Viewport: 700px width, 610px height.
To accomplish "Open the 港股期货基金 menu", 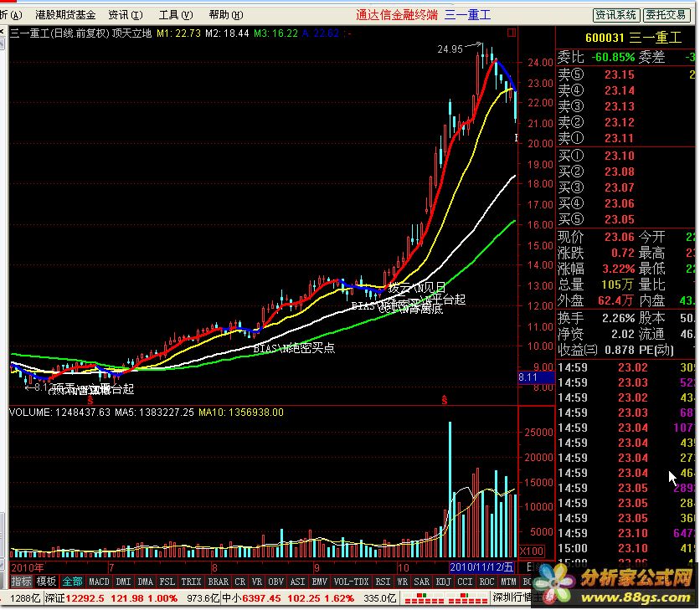I will click(x=65, y=15).
